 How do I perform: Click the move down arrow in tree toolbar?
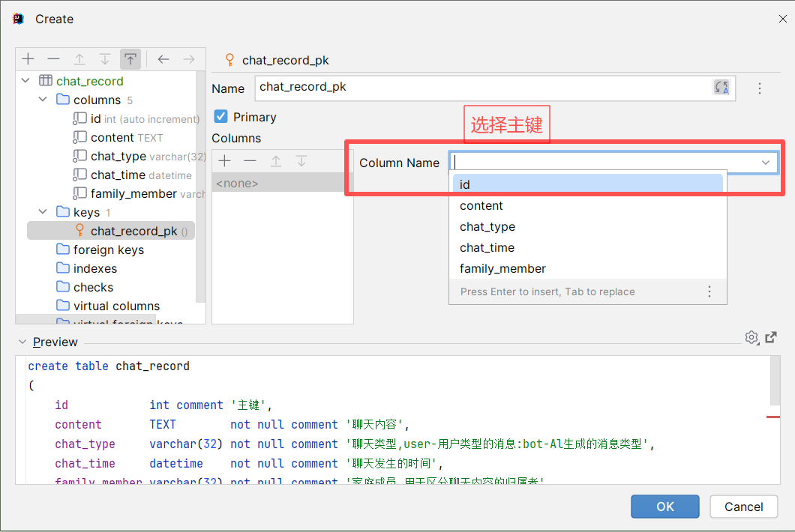105,59
